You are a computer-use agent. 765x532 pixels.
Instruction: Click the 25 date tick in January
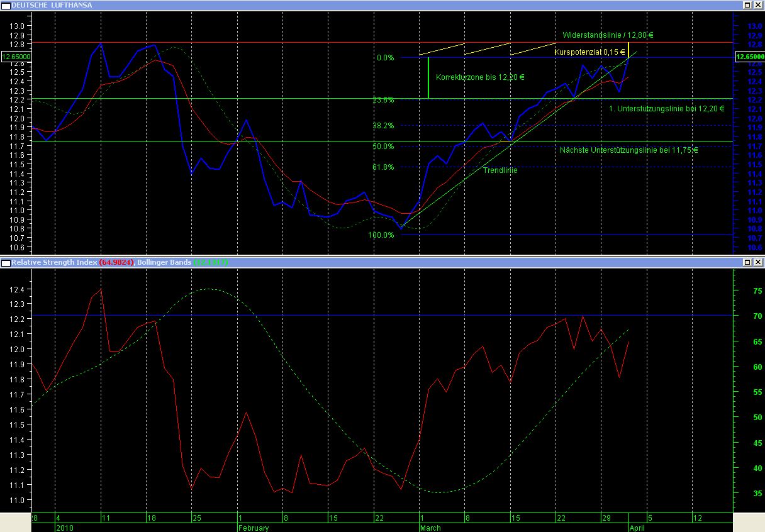pyautogui.click(x=196, y=518)
